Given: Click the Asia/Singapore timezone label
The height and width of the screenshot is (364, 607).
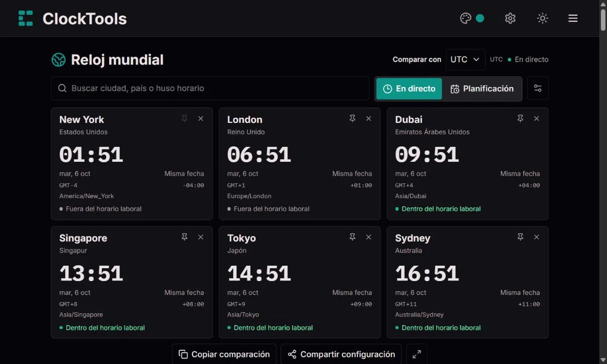Looking at the screenshot, I should [x=81, y=314].
